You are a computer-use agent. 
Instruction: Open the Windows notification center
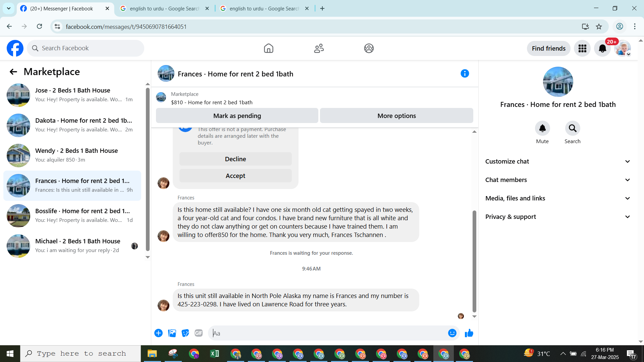(631, 354)
